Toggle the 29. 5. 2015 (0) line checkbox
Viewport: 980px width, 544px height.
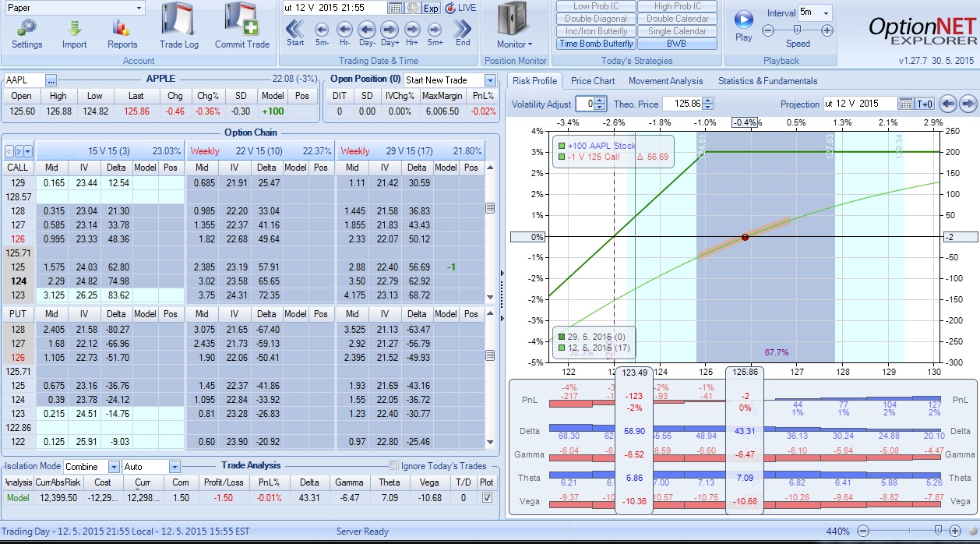point(562,337)
